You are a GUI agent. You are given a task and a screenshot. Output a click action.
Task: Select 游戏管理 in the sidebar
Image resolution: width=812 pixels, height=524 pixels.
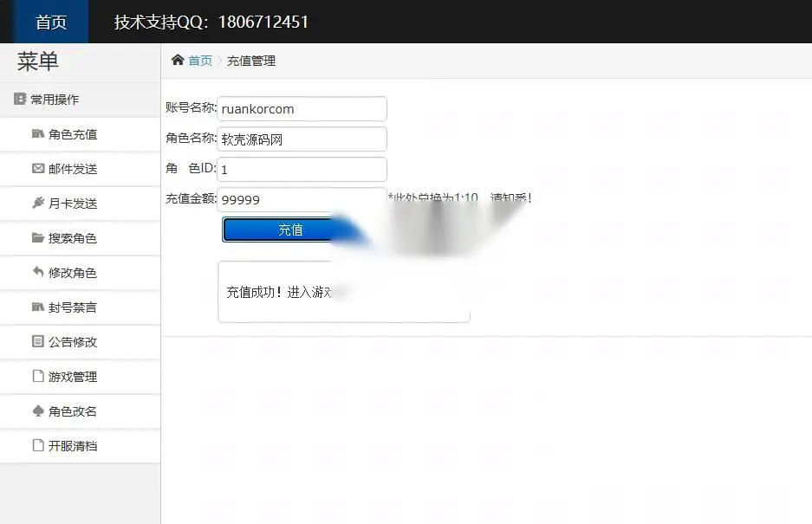[x=81, y=377]
